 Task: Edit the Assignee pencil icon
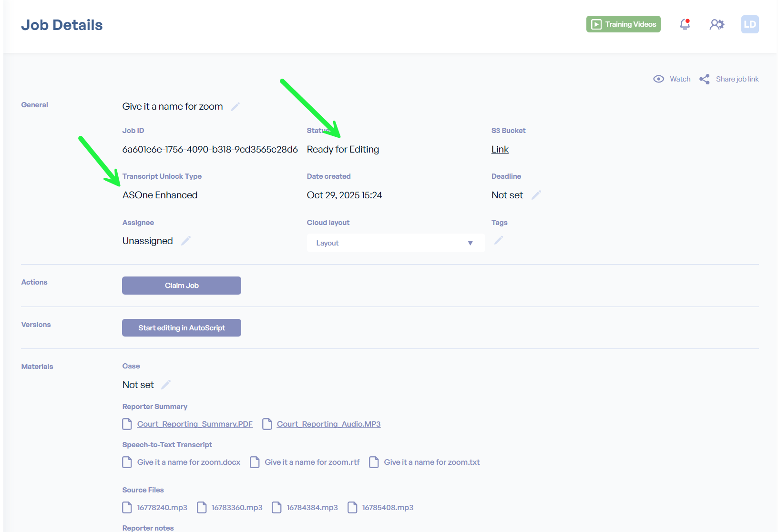[186, 241]
